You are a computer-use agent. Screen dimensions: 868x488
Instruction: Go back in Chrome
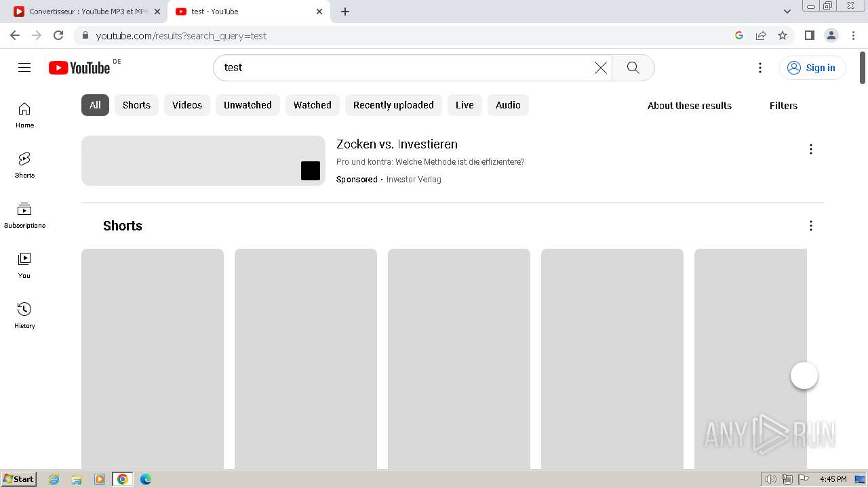[x=15, y=35]
